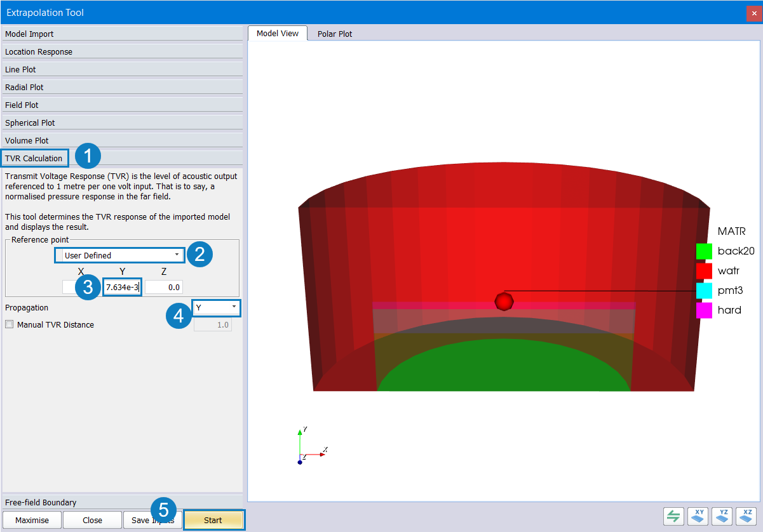Click the swap view direction icon

pos(673,516)
